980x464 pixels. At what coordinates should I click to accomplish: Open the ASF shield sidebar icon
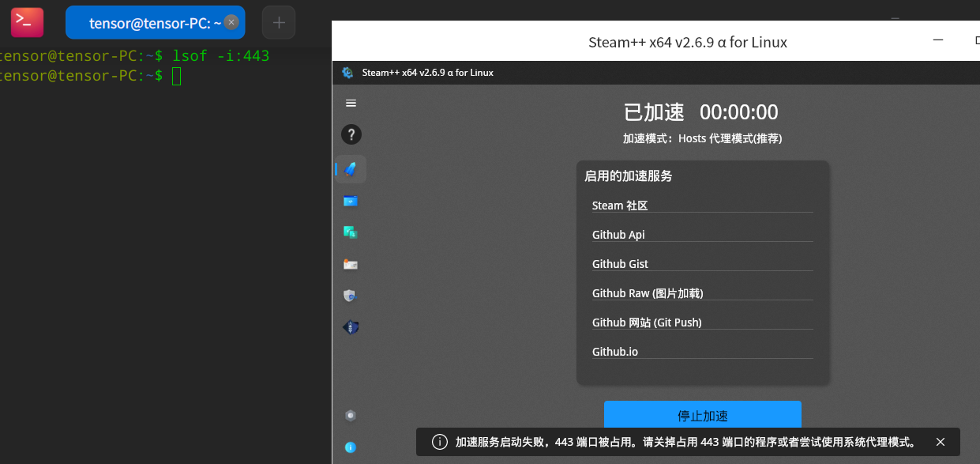[351, 326]
